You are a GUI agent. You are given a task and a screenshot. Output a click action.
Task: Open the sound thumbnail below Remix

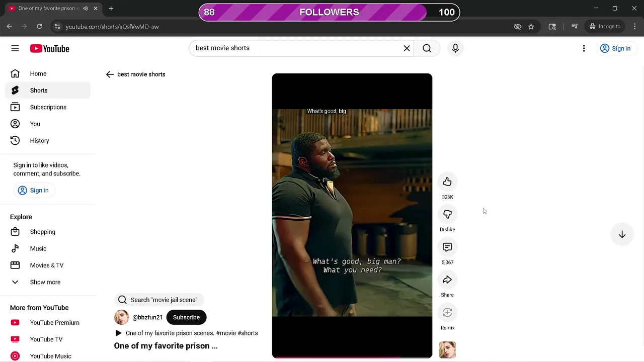point(447,350)
